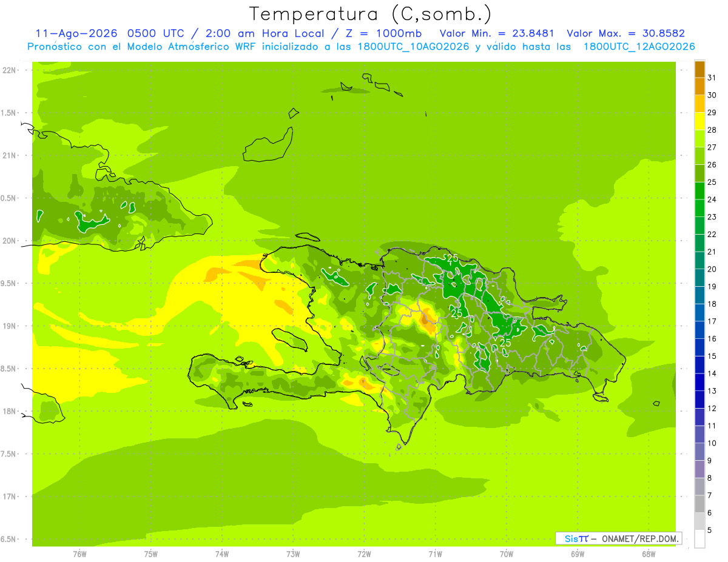Click the 25 contour label near 70W
The image size is (728, 562).
505,343
